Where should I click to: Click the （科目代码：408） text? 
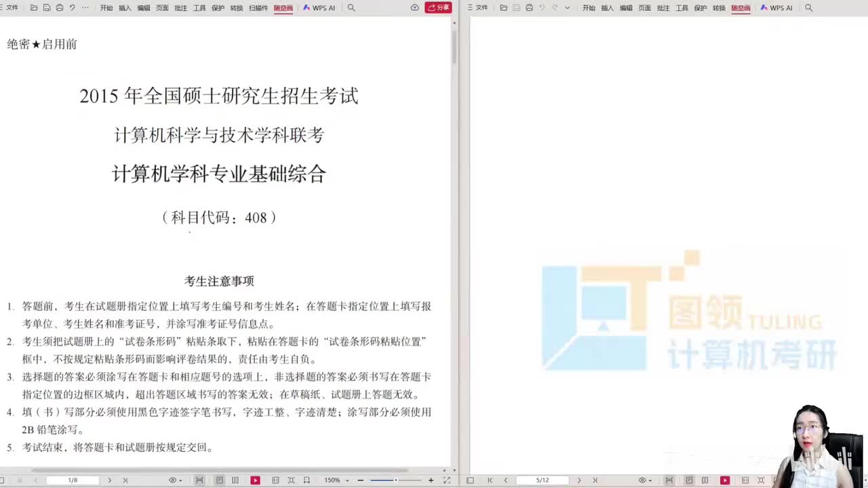(219, 218)
